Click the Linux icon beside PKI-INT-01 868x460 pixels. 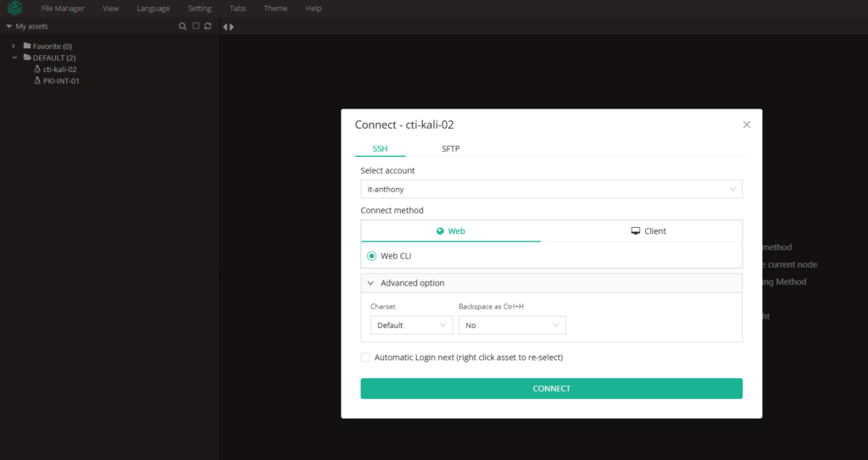37,81
